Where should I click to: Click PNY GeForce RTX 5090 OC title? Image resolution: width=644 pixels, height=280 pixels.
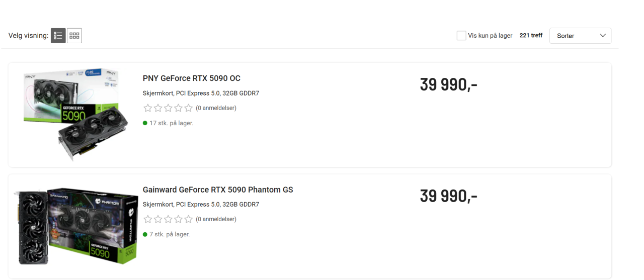[192, 78]
